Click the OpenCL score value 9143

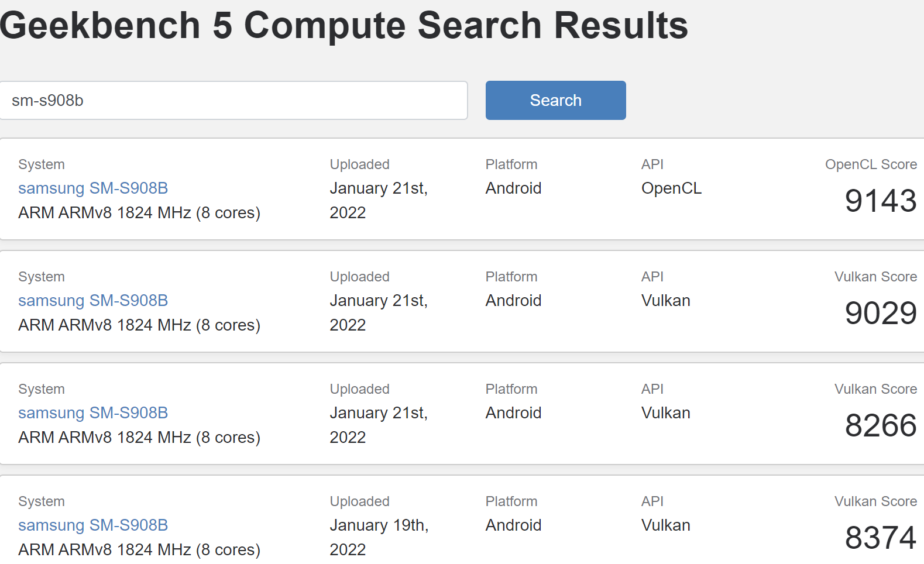(880, 201)
